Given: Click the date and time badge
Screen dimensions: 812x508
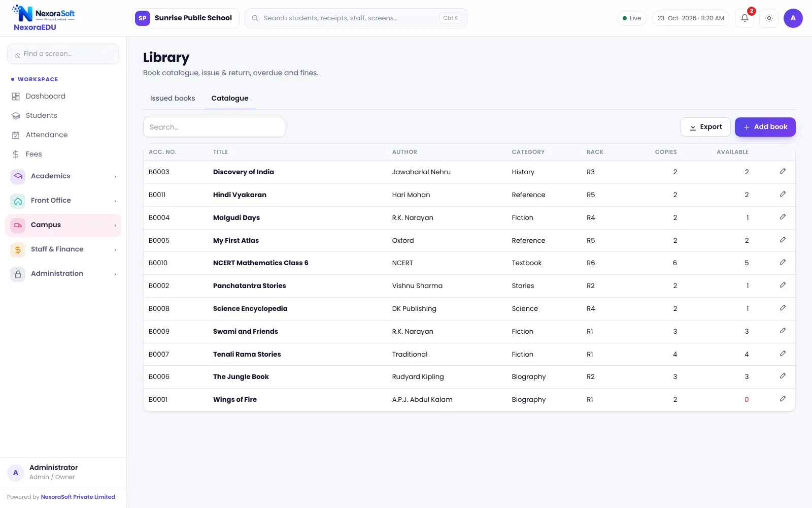Looking at the screenshot, I should 691,18.
